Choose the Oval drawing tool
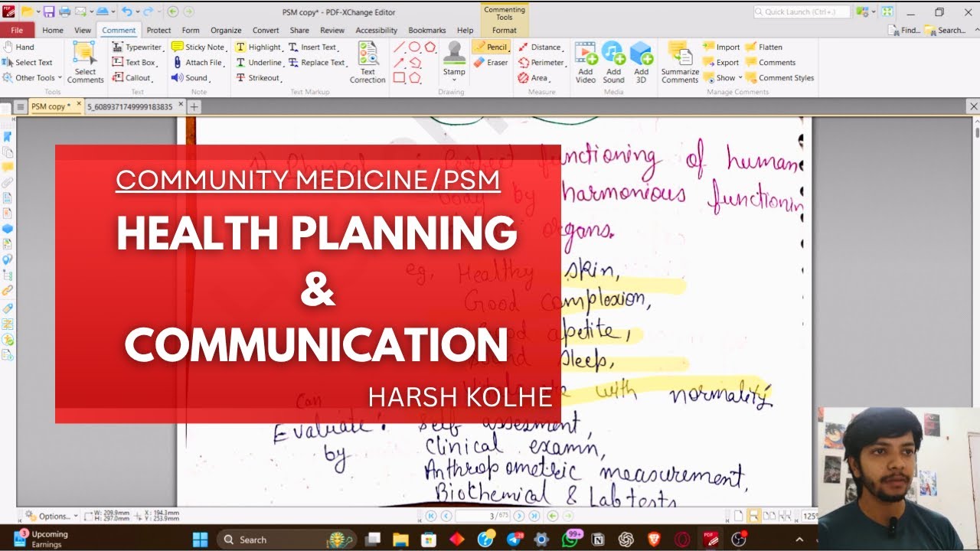980x551 pixels. [414, 47]
